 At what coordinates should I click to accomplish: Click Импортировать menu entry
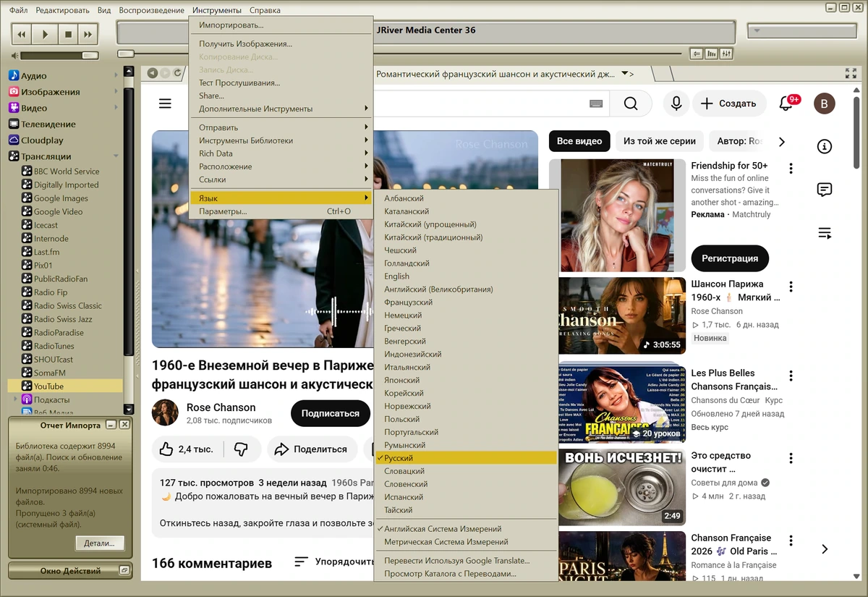[x=281, y=25]
